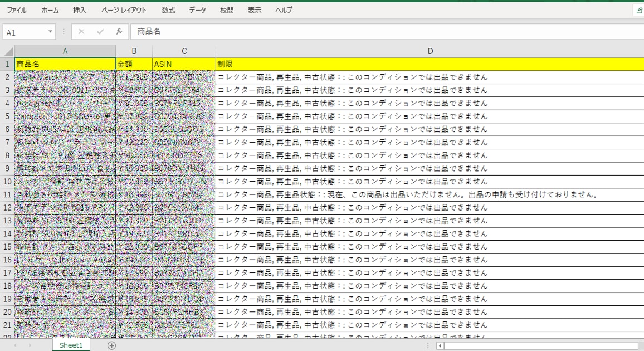This screenshot has width=644, height=351.
Task: Click the horizontal scrollbar left arrow
Action: (x=440, y=345)
